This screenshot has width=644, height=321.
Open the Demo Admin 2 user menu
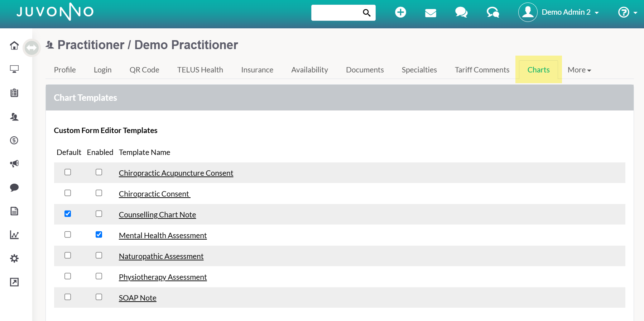pyautogui.click(x=559, y=12)
